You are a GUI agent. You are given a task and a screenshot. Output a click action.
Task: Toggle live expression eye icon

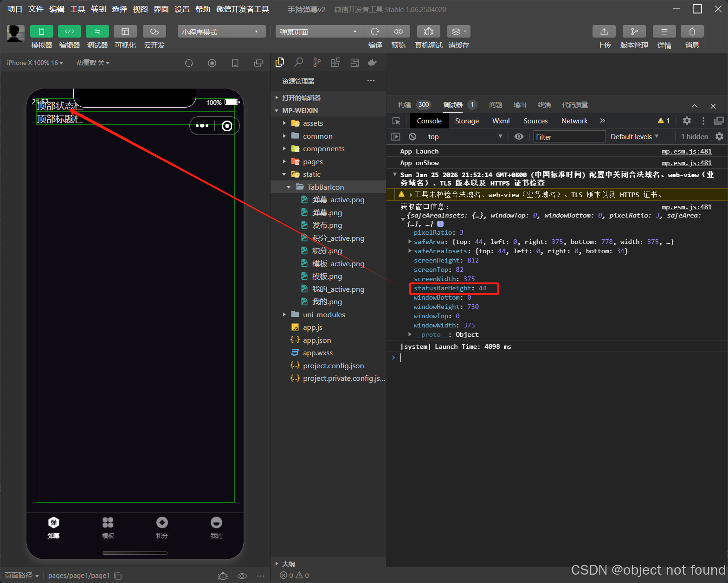[x=519, y=136]
